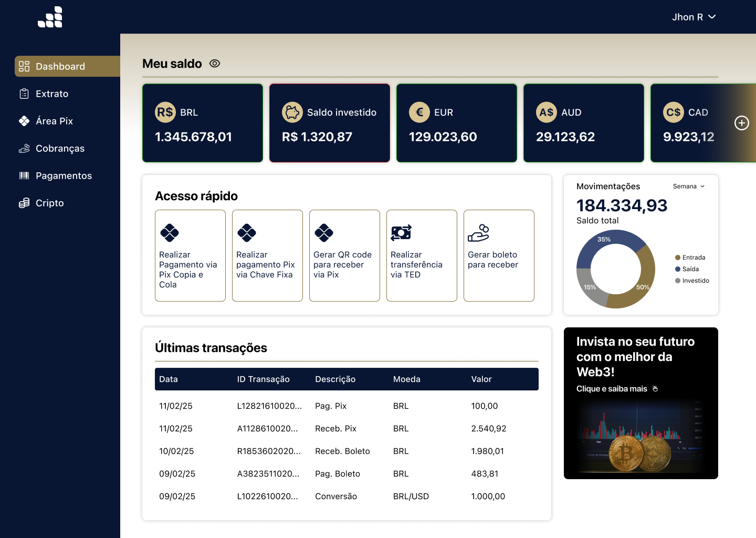Select the BRL/USD Conversão transaction row
Screen dimensions: 756x538
tap(346, 496)
